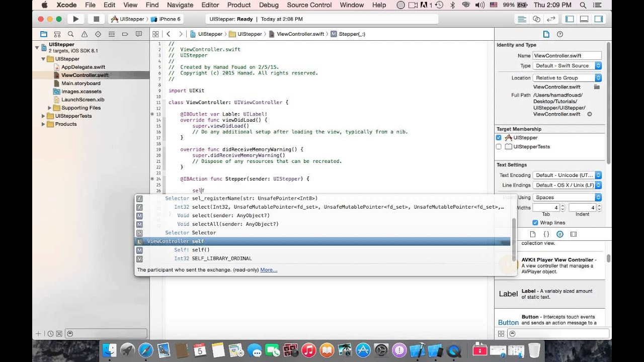The height and width of the screenshot is (362, 644).
Task: Show the Object library
Action: point(560,234)
